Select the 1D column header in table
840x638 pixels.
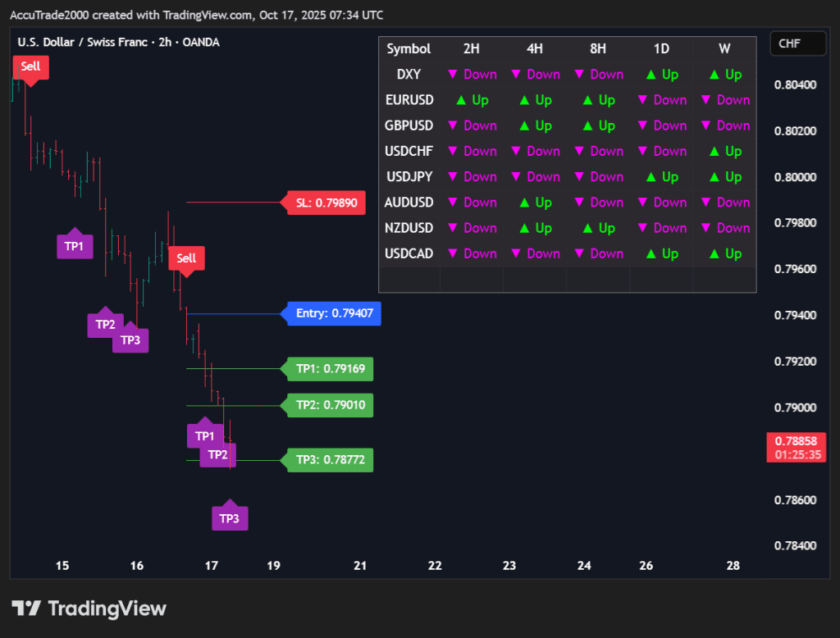pos(661,49)
